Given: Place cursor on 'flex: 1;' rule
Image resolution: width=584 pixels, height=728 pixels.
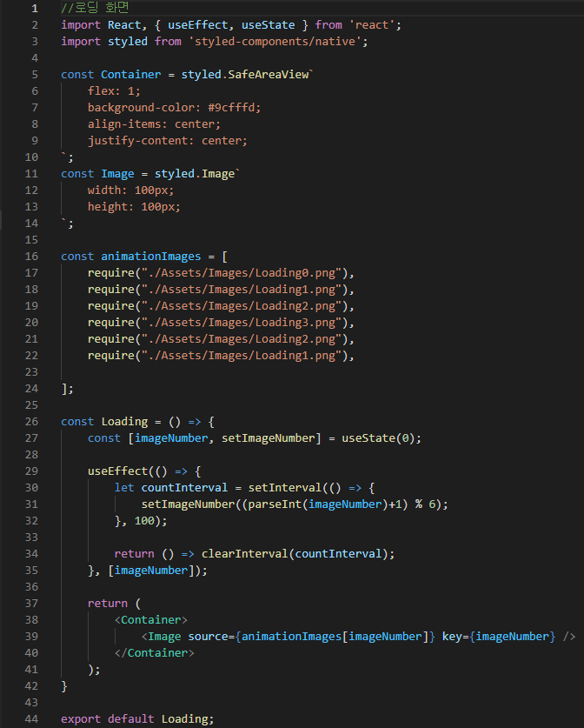Looking at the screenshot, I should click(114, 91).
